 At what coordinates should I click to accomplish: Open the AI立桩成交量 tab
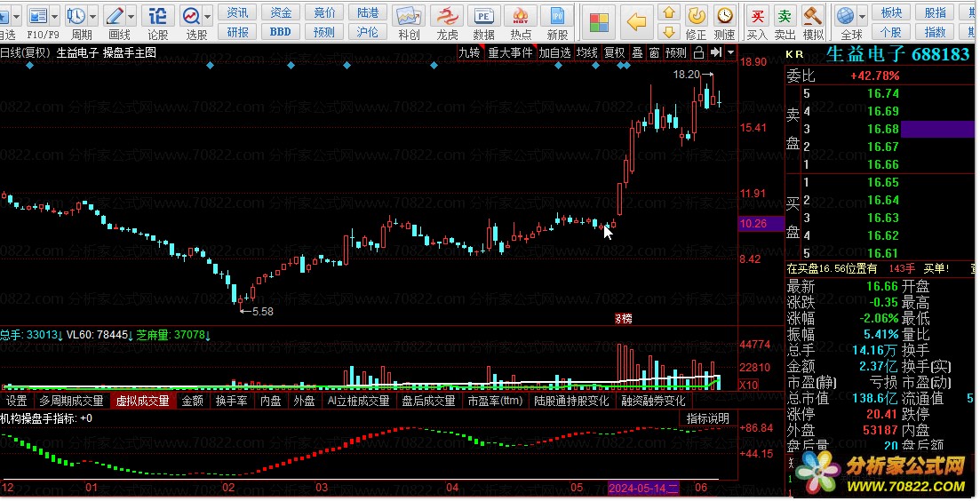click(358, 401)
